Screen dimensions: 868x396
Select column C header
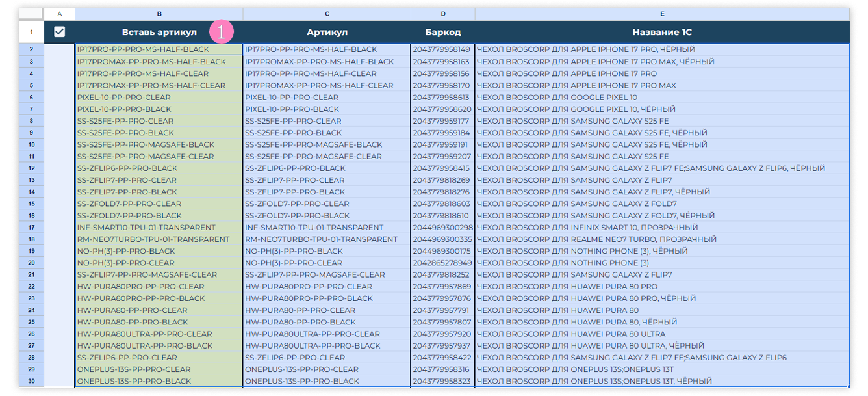pos(327,14)
